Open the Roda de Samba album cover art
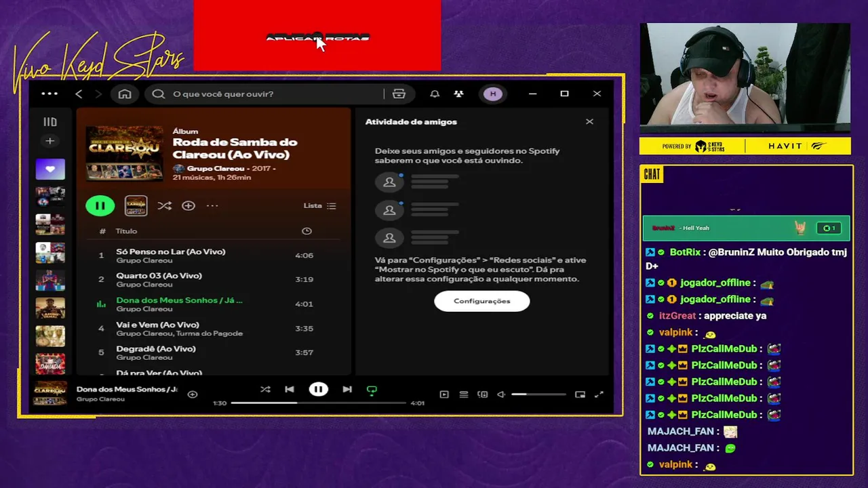 pyautogui.click(x=125, y=153)
